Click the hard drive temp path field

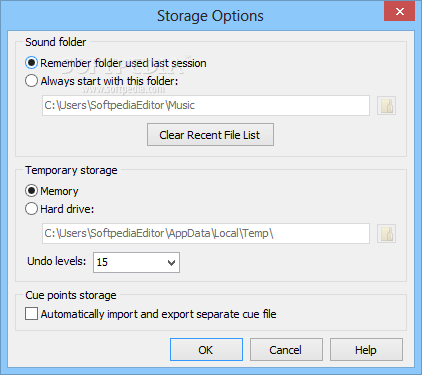tap(206, 233)
